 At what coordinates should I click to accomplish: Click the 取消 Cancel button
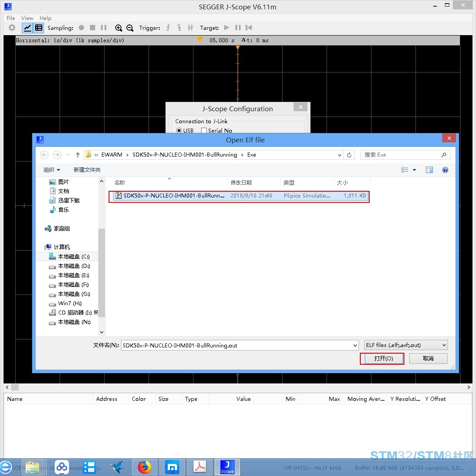[428, 359]
